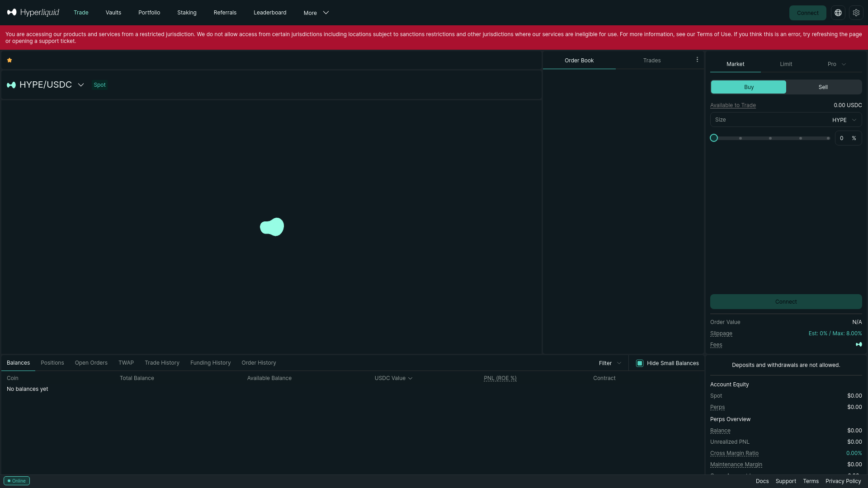Open the Filter dropdown

click(x=610, y=363)
